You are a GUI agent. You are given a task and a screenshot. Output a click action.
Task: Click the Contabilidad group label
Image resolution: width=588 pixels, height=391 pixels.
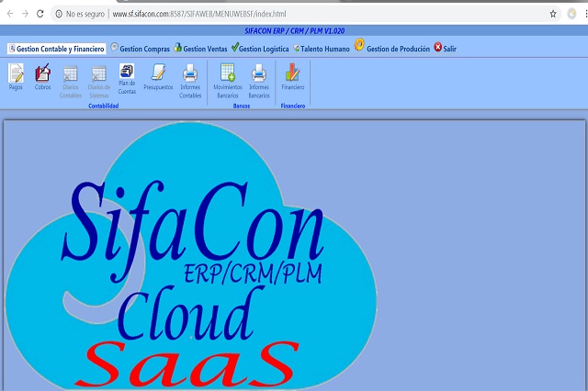tap(104, 106)
